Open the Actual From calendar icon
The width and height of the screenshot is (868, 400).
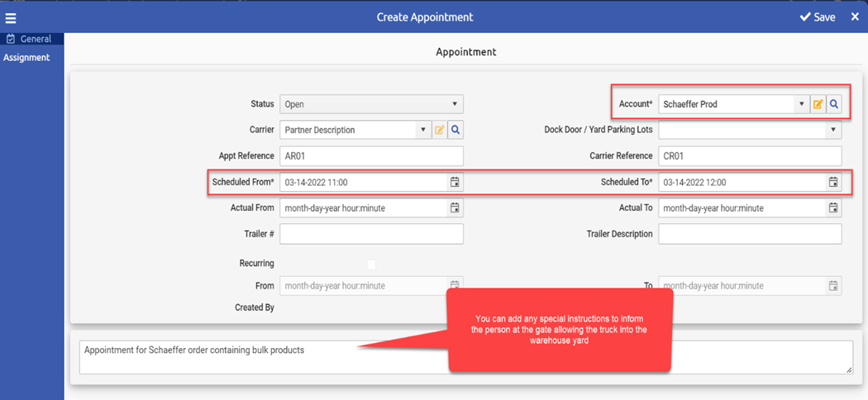(x=455, y=207)
